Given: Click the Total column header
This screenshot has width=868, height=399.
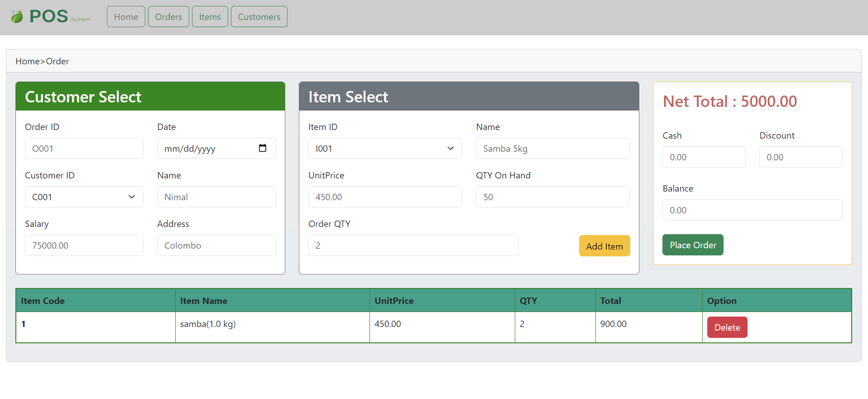Looking at the screenshot, I should (x=649, y=301).
